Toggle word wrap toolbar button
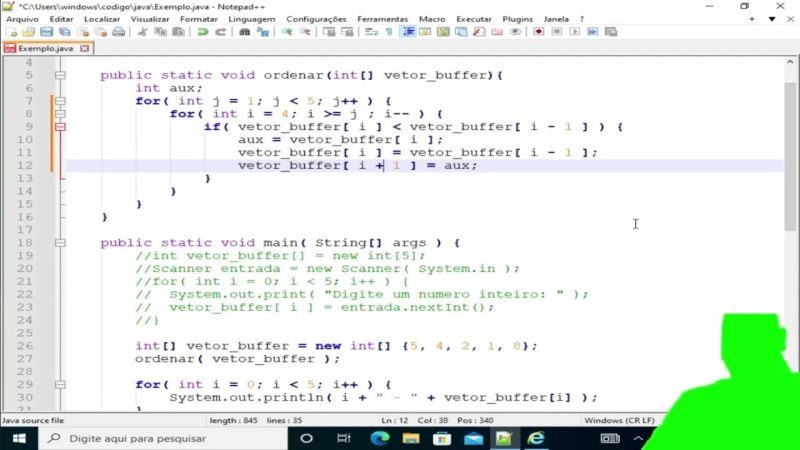 coord(371,32)
